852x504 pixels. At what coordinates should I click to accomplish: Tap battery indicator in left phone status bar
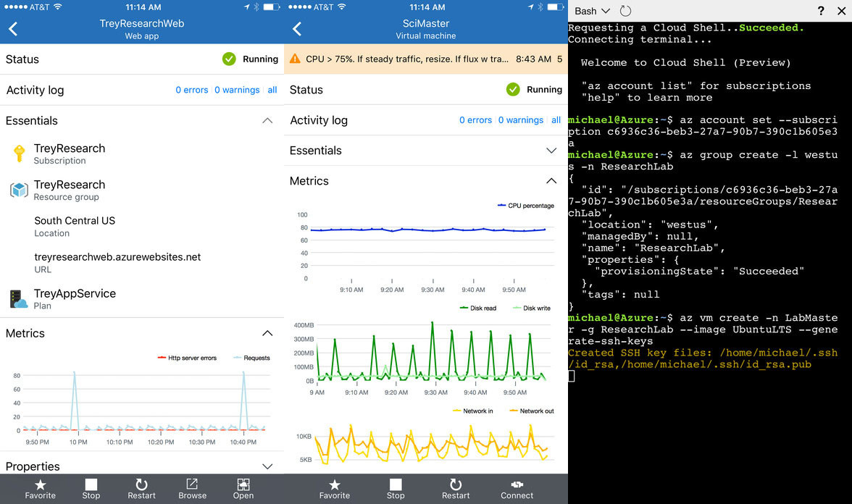pyautogui.click(x=271, y=7)
